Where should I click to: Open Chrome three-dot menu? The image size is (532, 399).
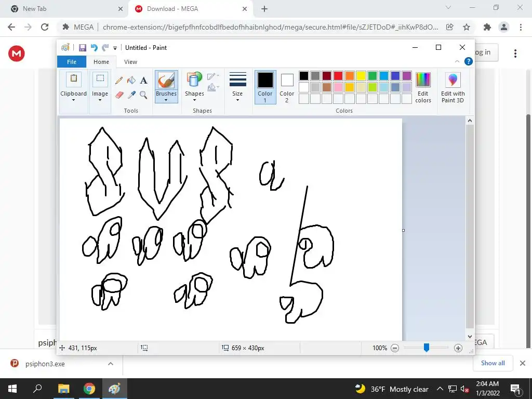point(521,27)
